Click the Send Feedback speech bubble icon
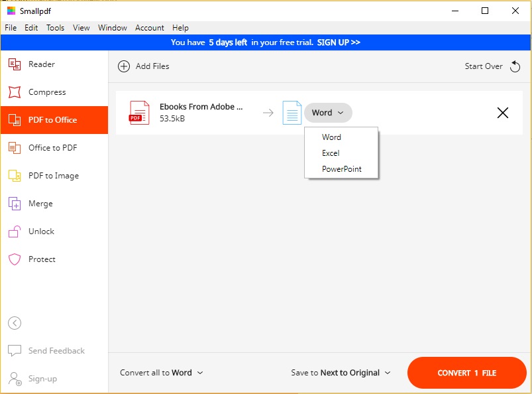Viewport: 532px width, 394px height. 15,350
